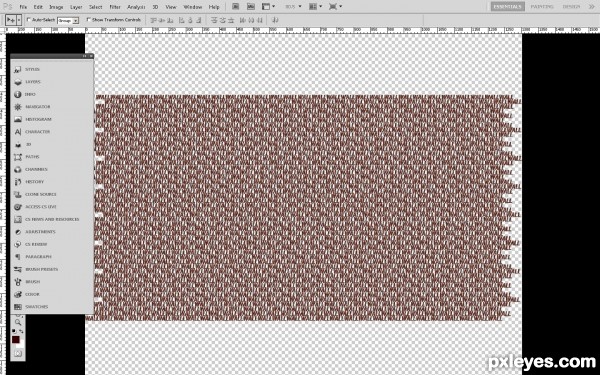The width and height of the screenshot is (600, 375).
Task: Open the CS Review panel
Action: (x=30, y=244)
